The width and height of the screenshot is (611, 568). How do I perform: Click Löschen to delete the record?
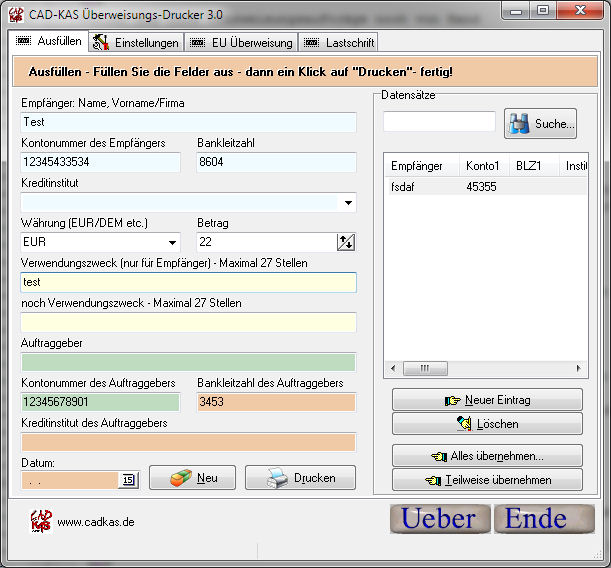pyautogui.click(x=487, y=424)
